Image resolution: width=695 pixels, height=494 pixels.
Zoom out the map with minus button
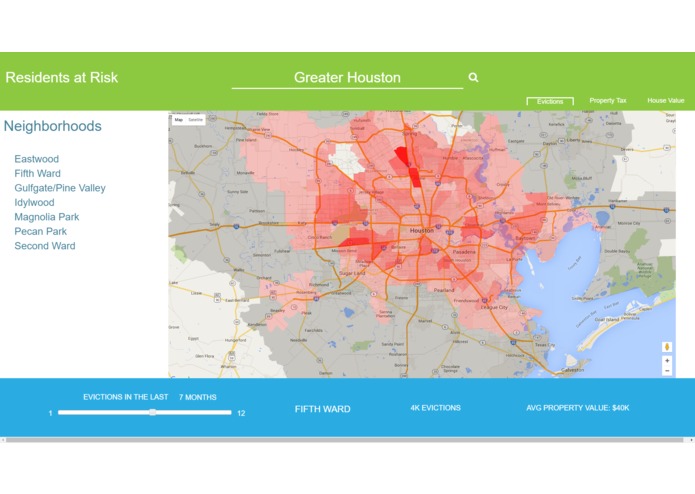click(x=667, y=371)
